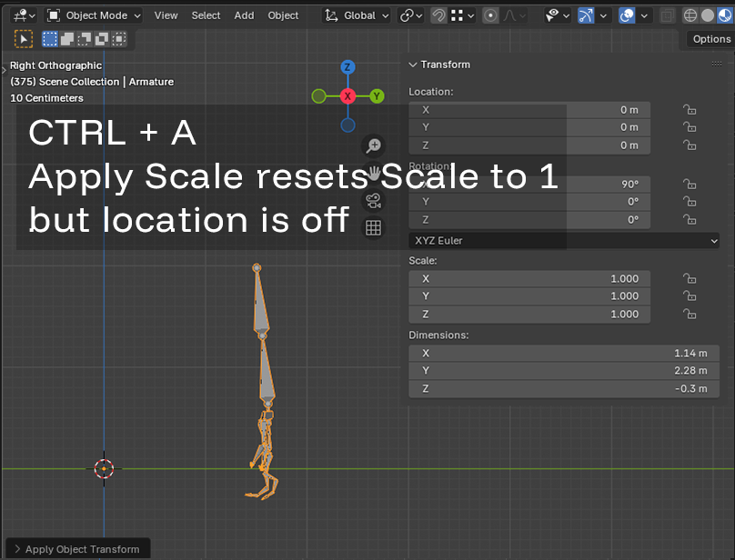The height and width of the screenshot is (560, 735).
Task: Click the Location Y field
Action: point(529,127)
